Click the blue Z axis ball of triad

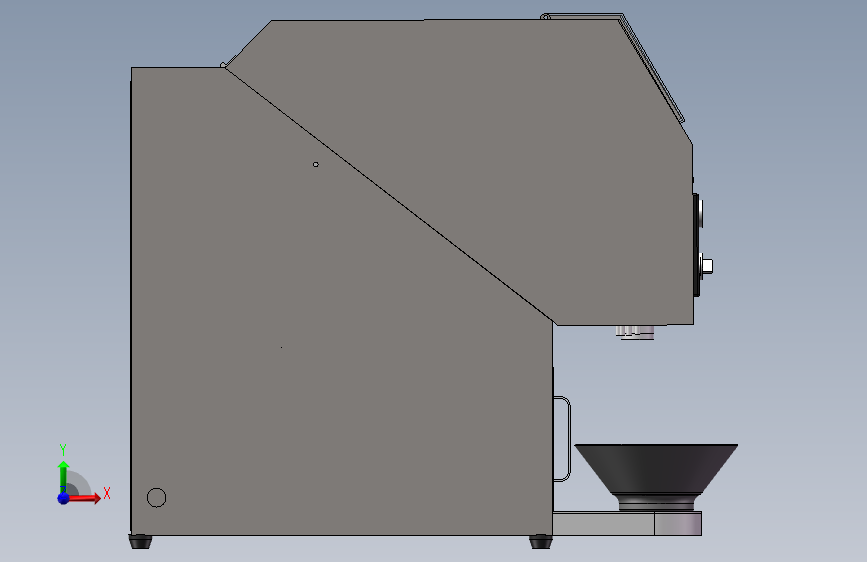(x=63, y=498)
